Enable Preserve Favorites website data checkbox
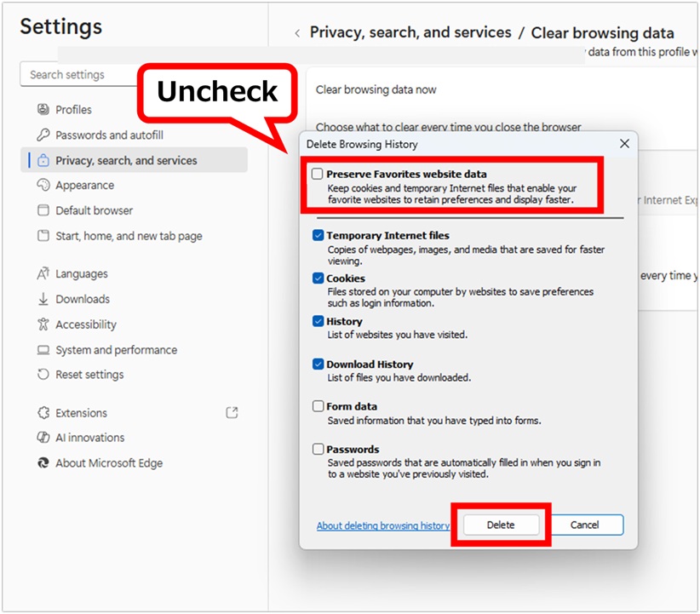The width and height of the screenshot is (700, 614). coord(318,175)
